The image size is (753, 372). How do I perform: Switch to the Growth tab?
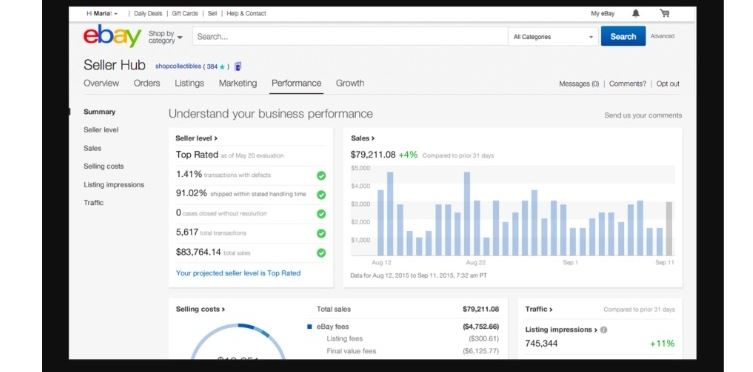point(350,83)
